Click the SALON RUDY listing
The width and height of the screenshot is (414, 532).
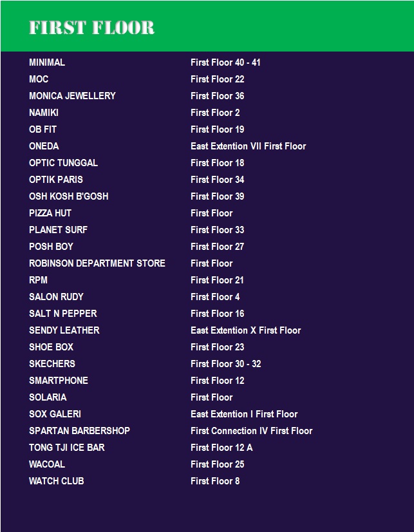click(56, 297)
